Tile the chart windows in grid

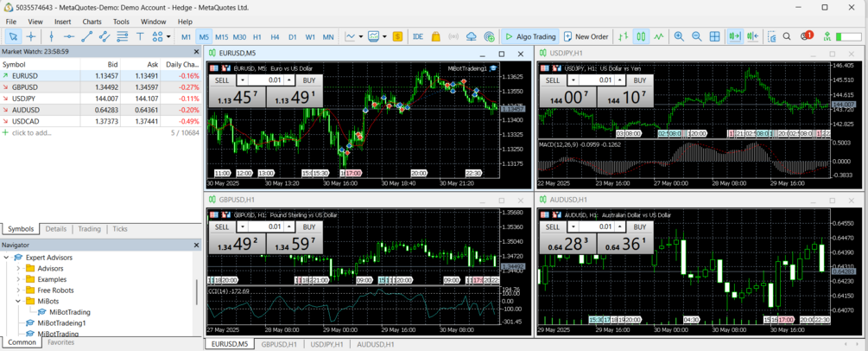[x=714, y=36]
